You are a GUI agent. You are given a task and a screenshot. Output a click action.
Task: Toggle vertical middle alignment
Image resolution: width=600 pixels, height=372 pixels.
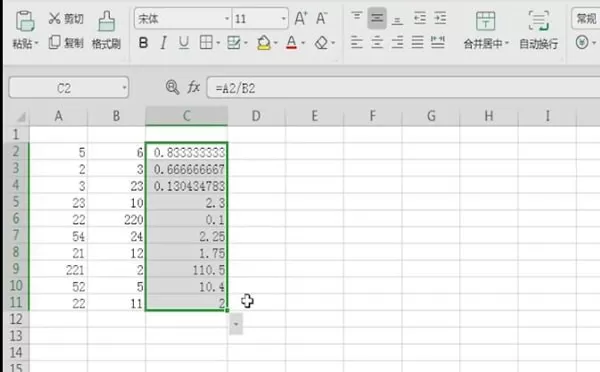point(377,18)
